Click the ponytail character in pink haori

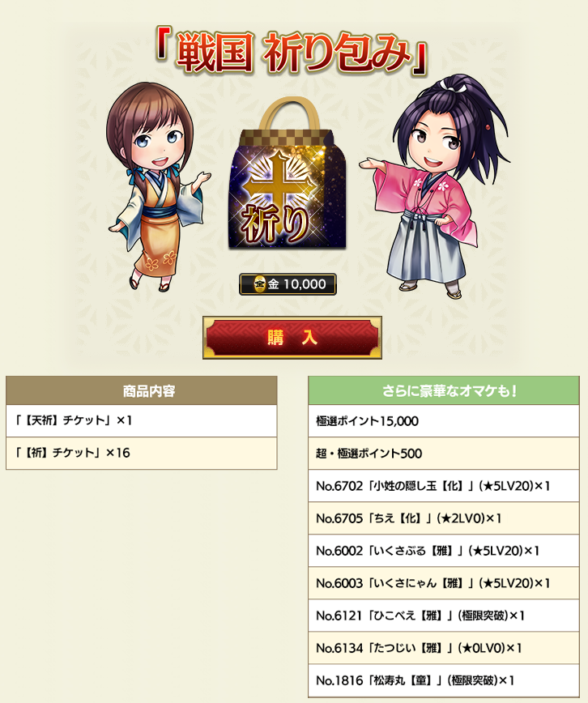pos(434,186)
